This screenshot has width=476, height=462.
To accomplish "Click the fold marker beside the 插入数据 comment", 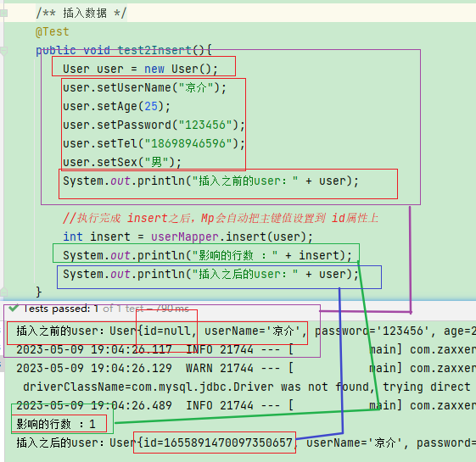I will [x=3, y=14].
